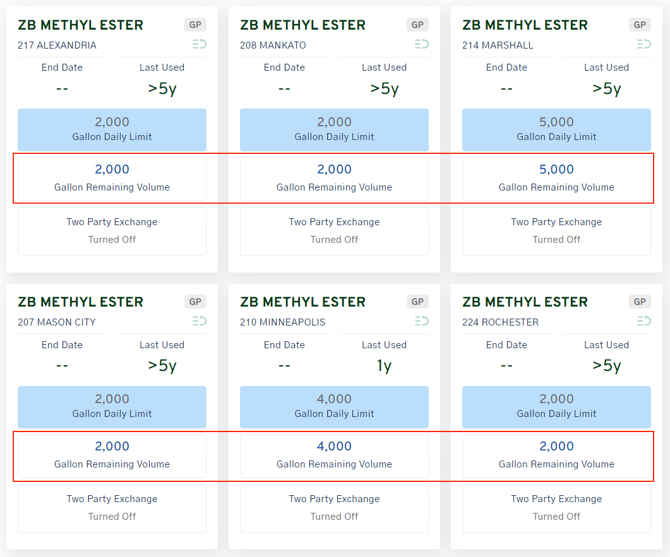Click the green icon on 217 Alexandria card
The height and width of the screenshot is (557, 670).
point(199,45)
